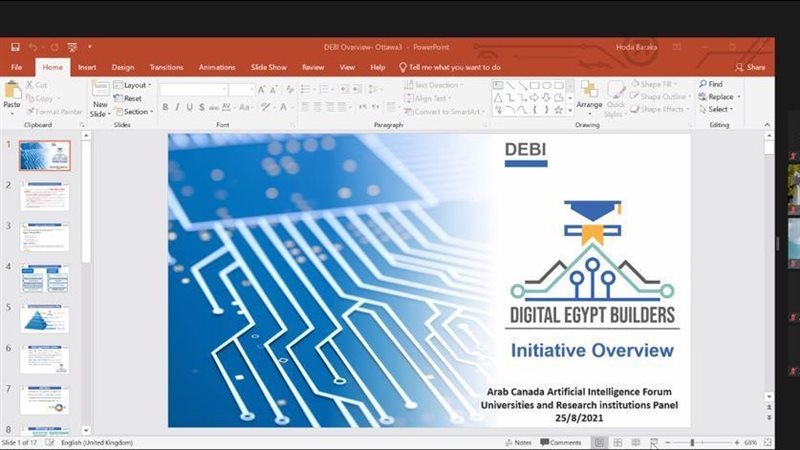
Task: Toggle the Comments pane in status bar
Action: (x=561, y=442)
